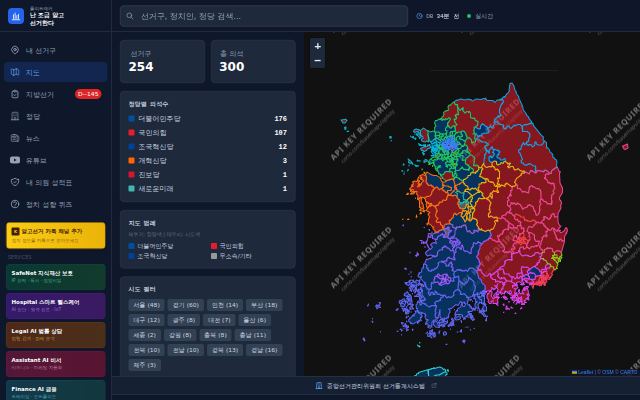The height and width of the screenshot is (400, 640).
Task: Click the 내 의원 성적표 shield icon
Action: click(x=15, y=182)
